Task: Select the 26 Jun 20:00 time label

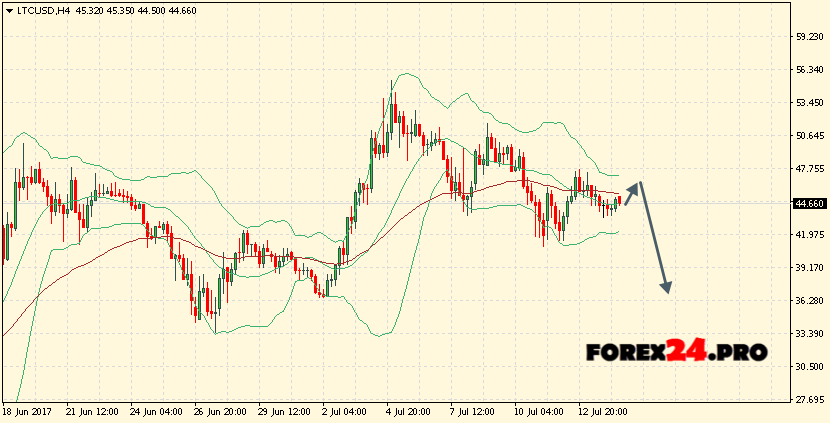Action: pos(221,412)
